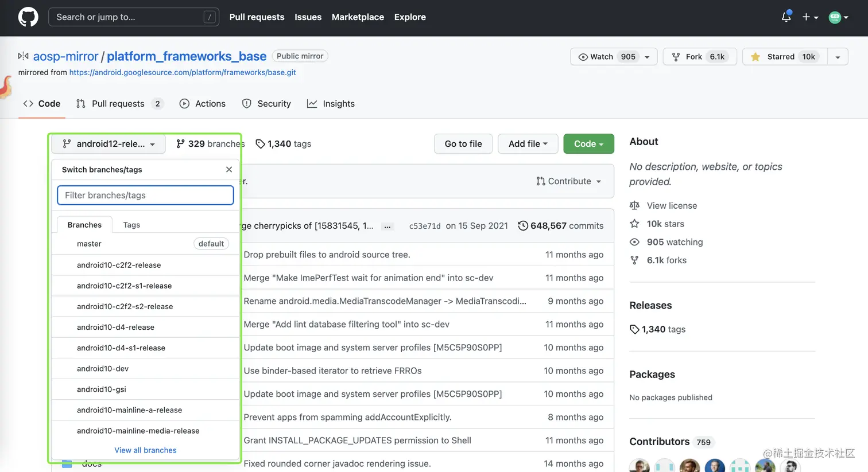The image size is (868, 472).
Task: Open the aosp-mirror owner link
Action: click(65, 56)
